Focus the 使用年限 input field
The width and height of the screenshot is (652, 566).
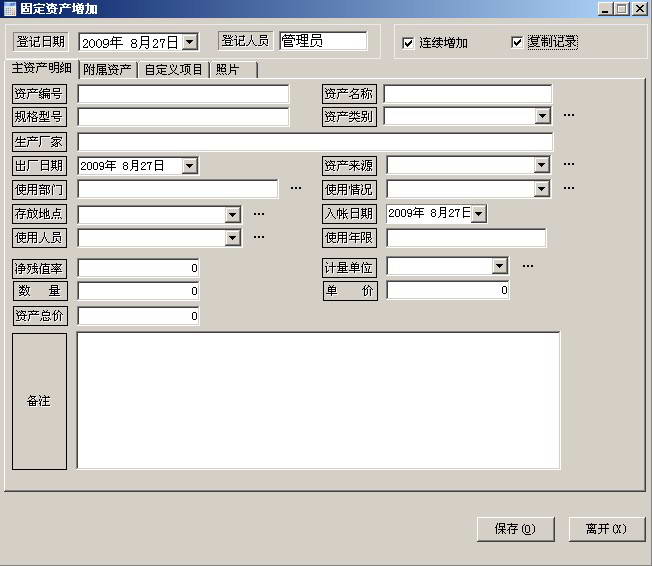(x=466, y=238)
